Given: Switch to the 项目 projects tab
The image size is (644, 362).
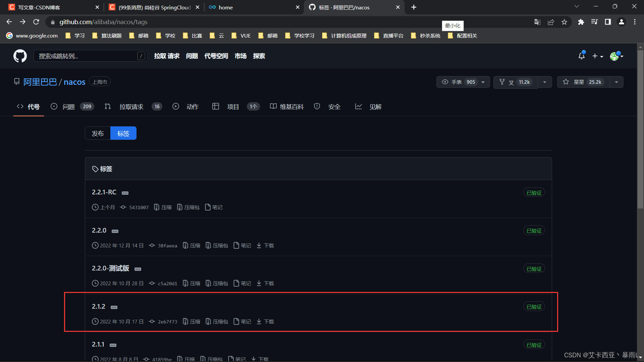Looking at the screenshot, I should (x=236, y=107).
